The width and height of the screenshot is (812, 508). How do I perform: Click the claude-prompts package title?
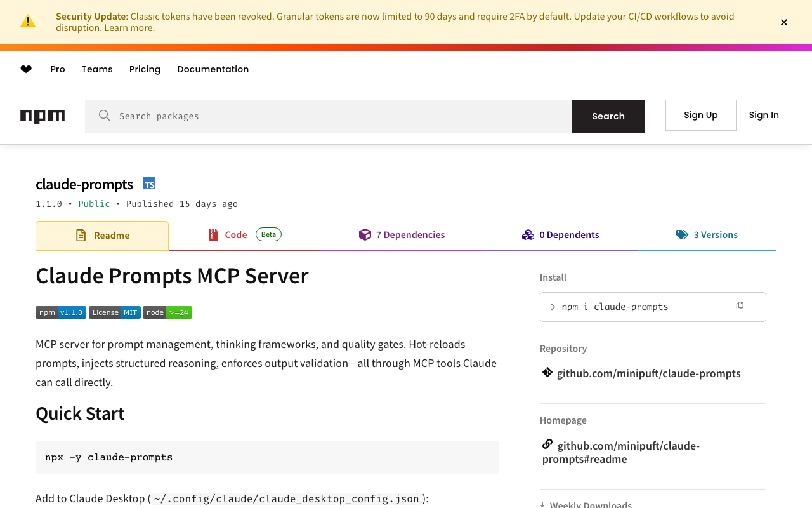tap(84, 184)
